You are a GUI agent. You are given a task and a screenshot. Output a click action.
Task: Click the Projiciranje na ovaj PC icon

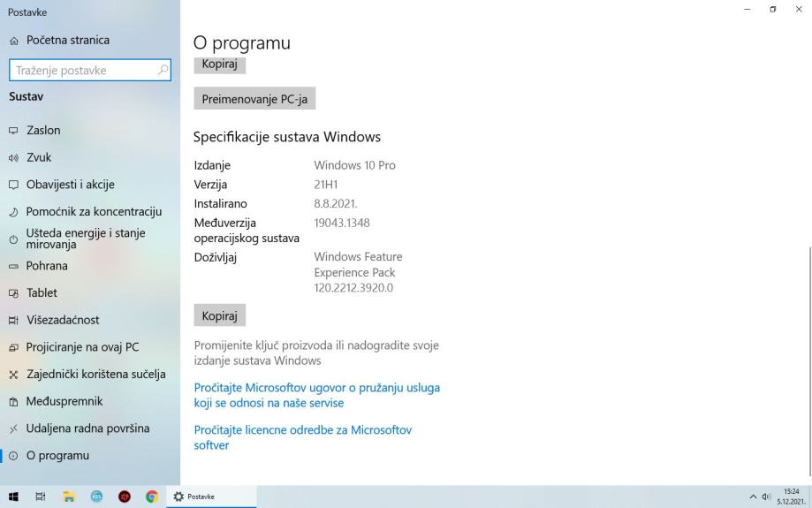click(13, 347)
